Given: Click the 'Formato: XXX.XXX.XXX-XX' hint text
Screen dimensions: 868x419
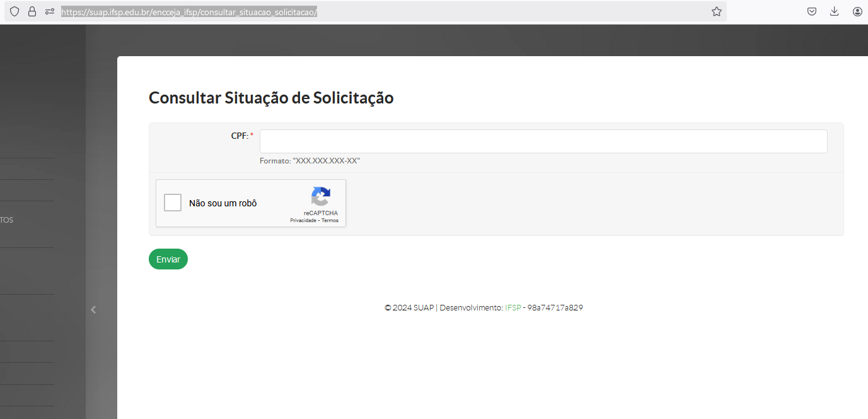Looking at the screenshot, I should 310,161.
